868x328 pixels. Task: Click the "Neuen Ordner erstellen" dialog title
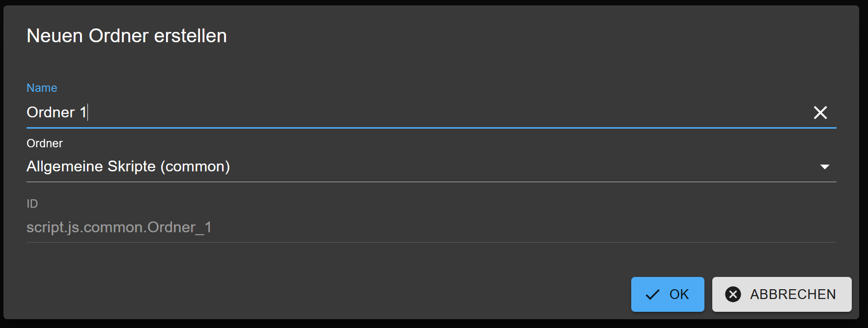[126, 36]
